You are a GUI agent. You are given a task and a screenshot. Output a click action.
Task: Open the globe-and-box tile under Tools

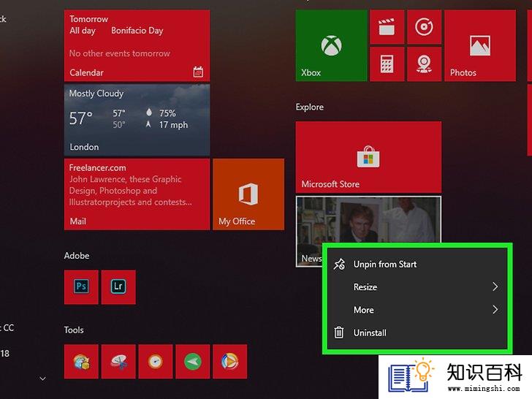pyautogui.click(x=81, y=361)
